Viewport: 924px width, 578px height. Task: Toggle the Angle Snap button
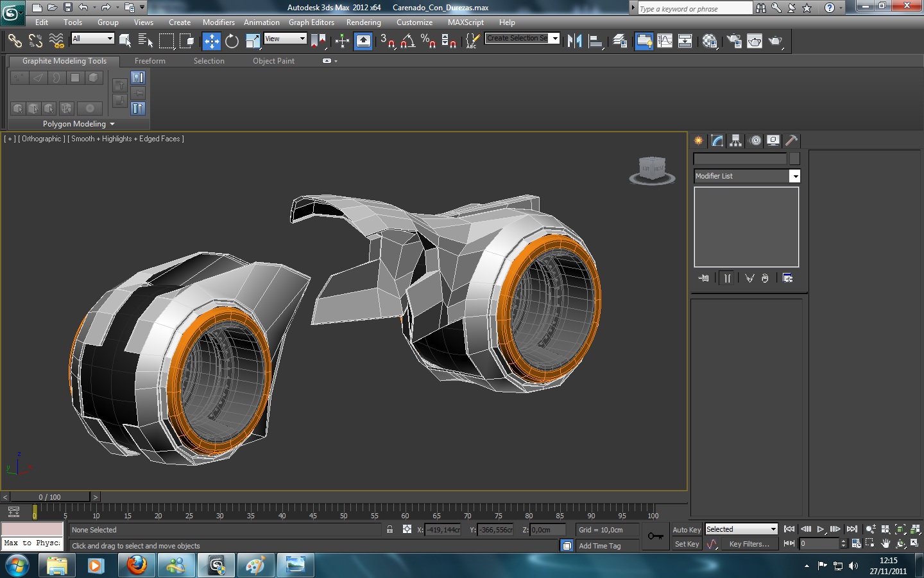point(407,41)
